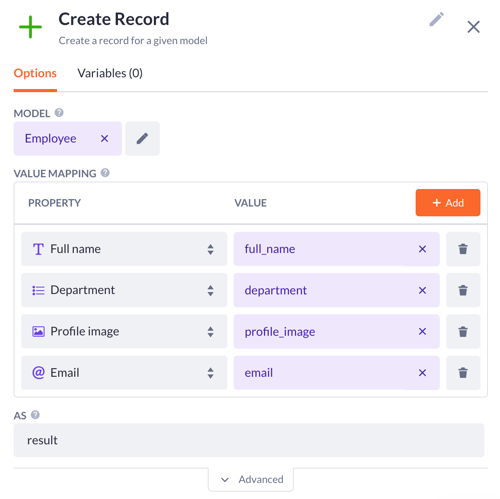This screenshot has width=500, height=499.
Task: Delete the Email mapping row
Action: pyautogui.click(x=463, y=373)
